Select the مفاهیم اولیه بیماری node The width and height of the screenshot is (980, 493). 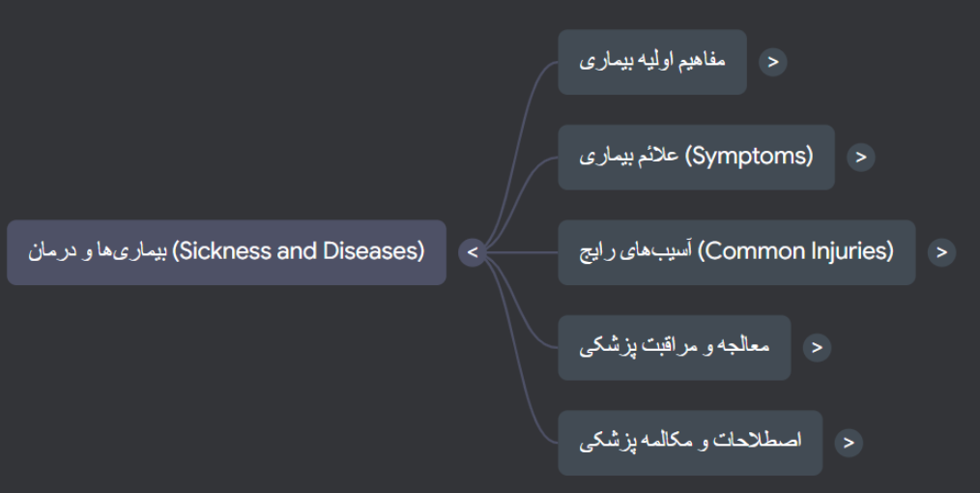(x=651, y=62)
